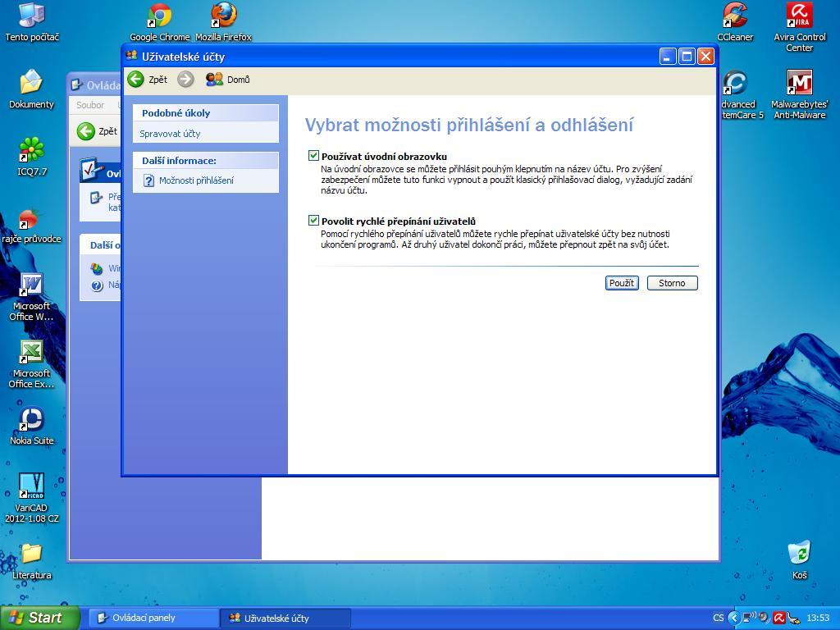Click the Windows Update icon in Ovládací panely sidebar
Viewport: 840px width, 630px height.
(x=97, y=268)
